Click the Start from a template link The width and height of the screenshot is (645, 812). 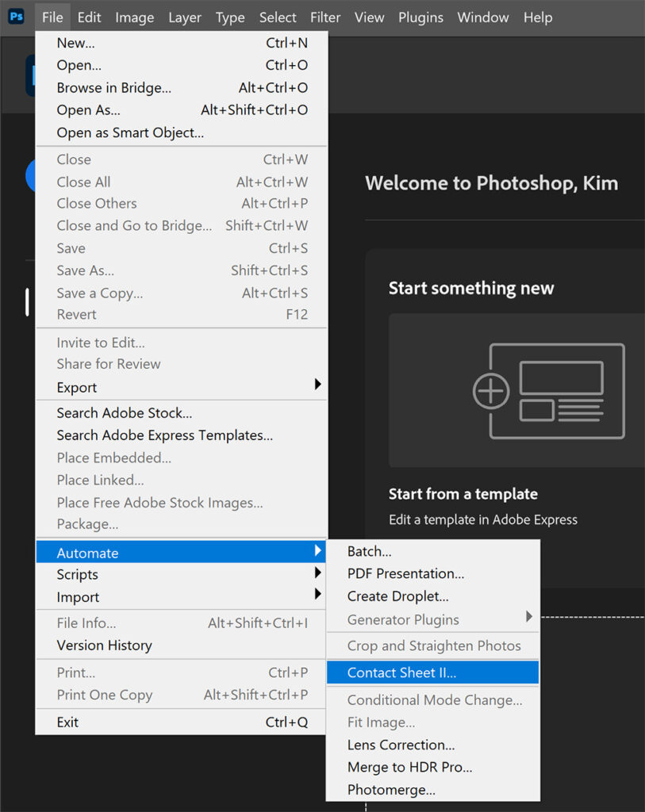(x=463, y=494)
